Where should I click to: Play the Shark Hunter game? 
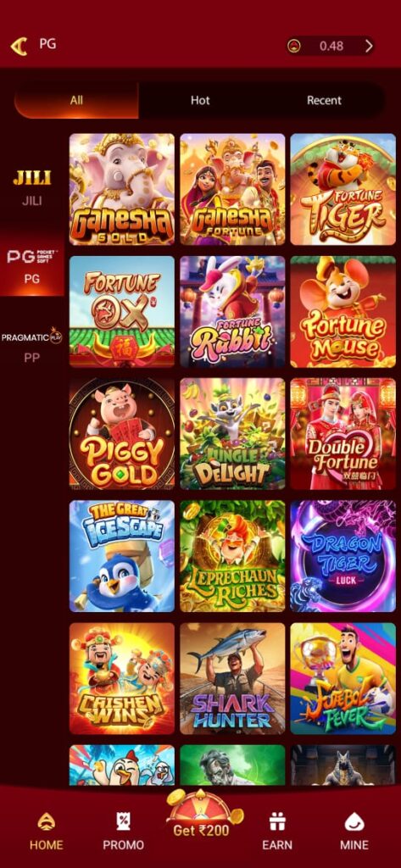232,679
